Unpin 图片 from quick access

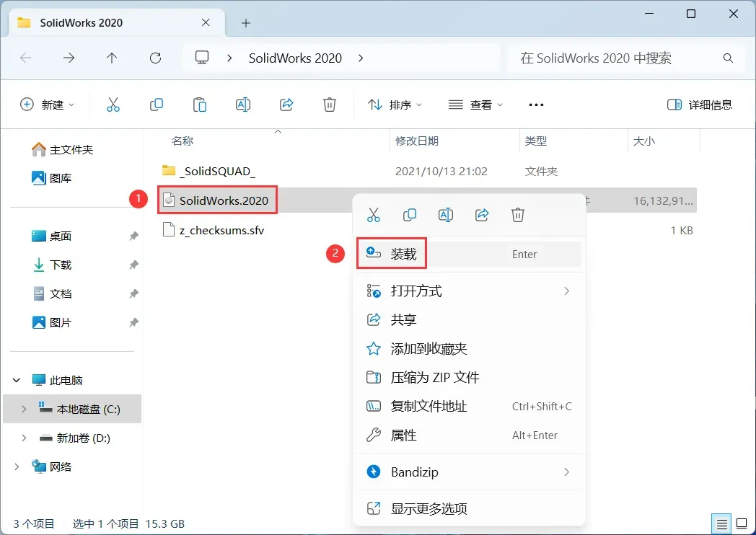133,322
